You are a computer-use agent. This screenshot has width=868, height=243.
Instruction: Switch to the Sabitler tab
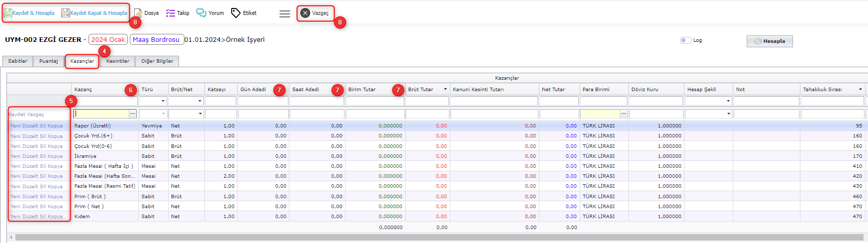(18, 61)
